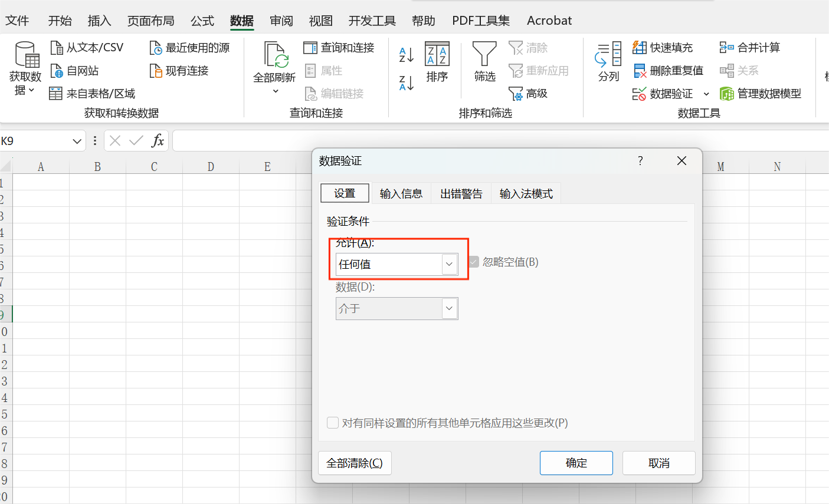Viewport: 829px width, 504px height.
Task: Toggle the 对有同样设置的所有其他单元格 checkbox
Action: pos(333,423)
